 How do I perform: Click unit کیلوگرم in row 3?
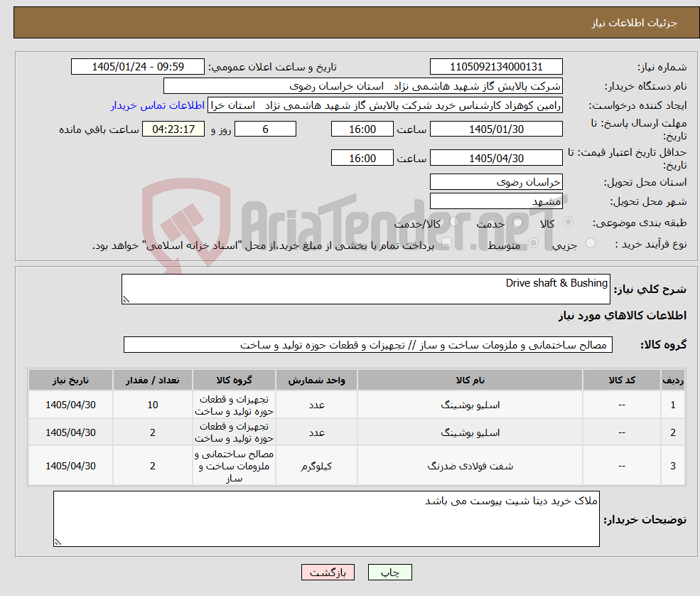[x=316, y=466]
